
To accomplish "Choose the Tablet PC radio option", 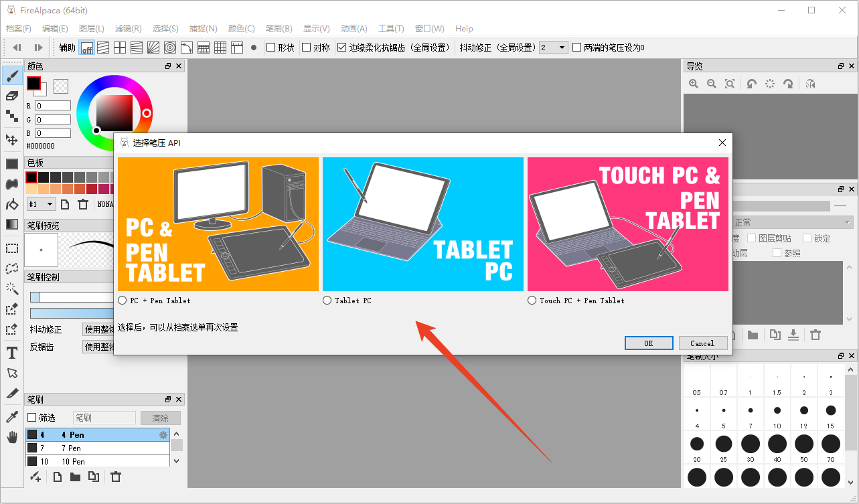I will tap(327, 301).
